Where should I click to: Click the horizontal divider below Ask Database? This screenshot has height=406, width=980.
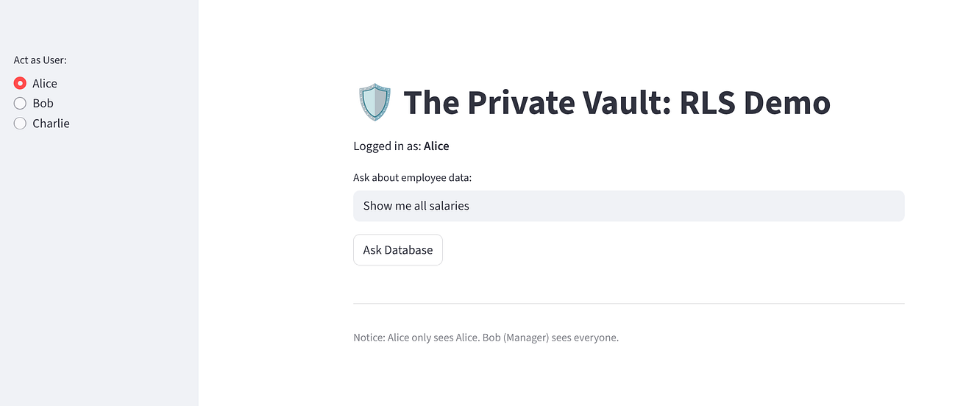coord(628,303)
